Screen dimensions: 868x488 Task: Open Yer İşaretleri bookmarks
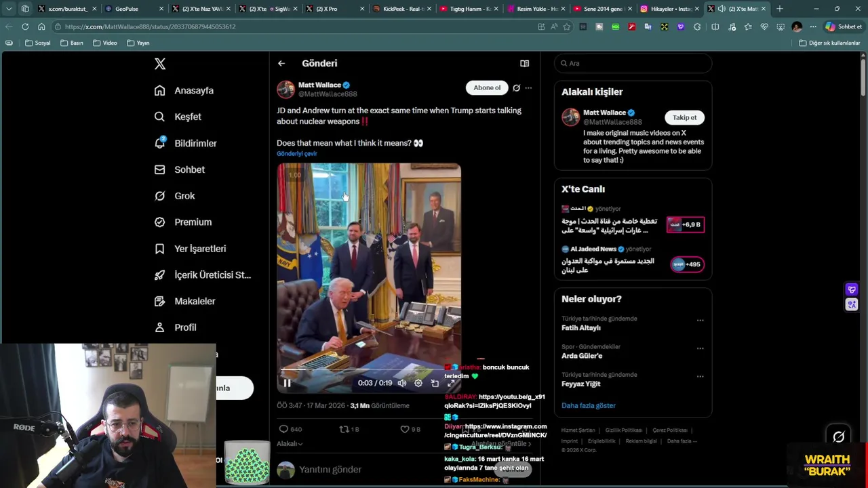190,249
